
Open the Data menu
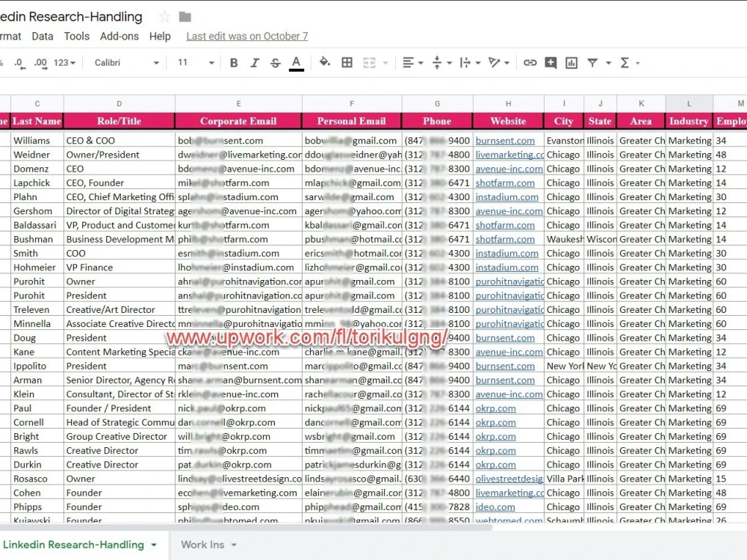(43, 36)
